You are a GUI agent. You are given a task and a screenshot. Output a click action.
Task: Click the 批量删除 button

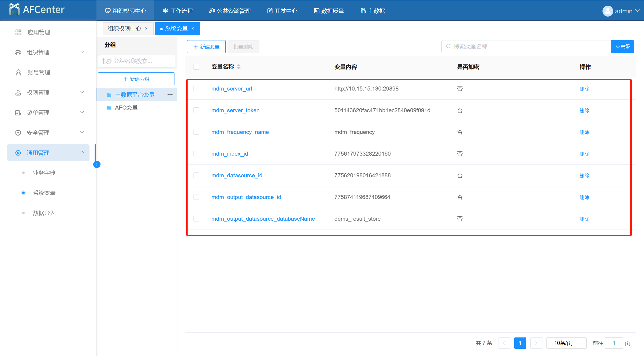coord(243,47)
